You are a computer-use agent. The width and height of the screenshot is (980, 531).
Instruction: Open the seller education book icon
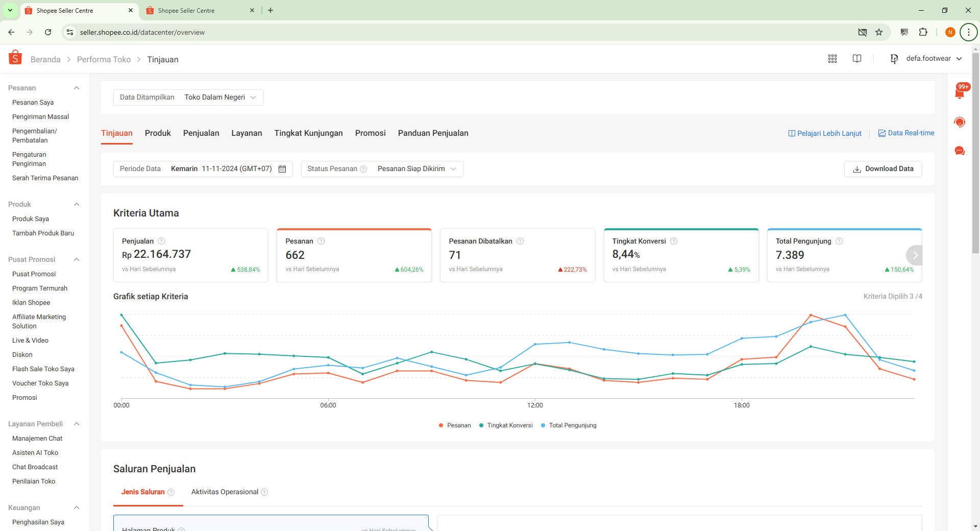[857, 59]
